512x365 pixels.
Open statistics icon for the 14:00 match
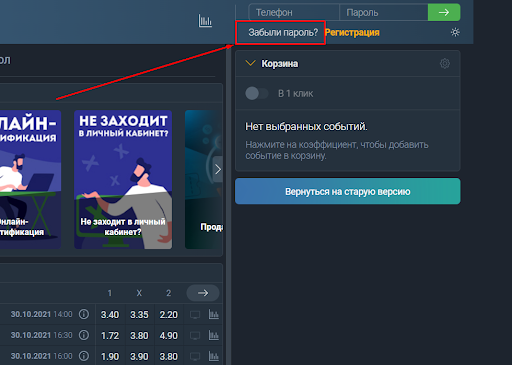coord(214,314)
